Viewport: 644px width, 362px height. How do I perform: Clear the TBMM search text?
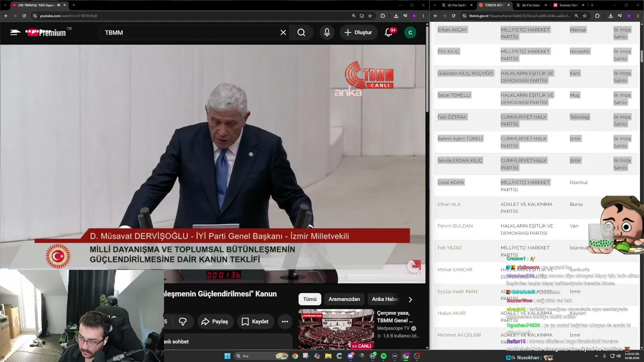point(283,32)
